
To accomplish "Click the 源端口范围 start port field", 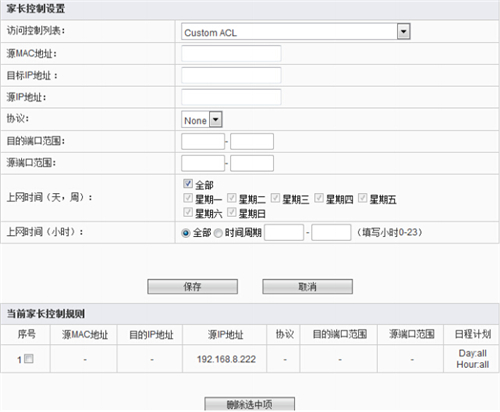I will (203, 163).
